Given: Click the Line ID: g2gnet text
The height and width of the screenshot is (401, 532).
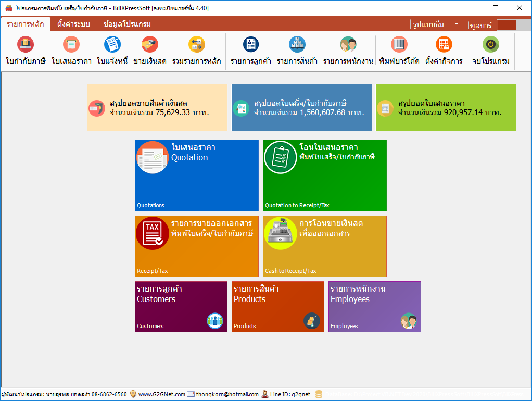Looking at the screenshot, I should click(290, 394).
